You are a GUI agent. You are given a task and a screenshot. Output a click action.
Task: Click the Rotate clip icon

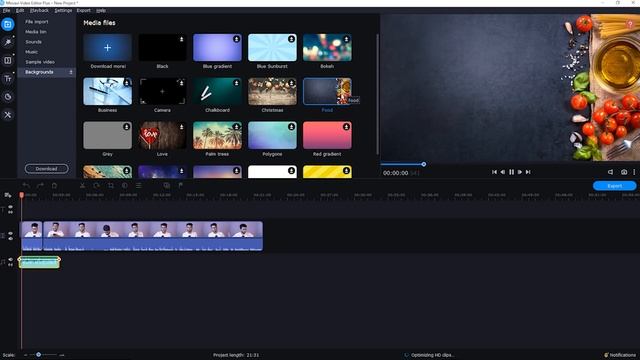[97, 186]
